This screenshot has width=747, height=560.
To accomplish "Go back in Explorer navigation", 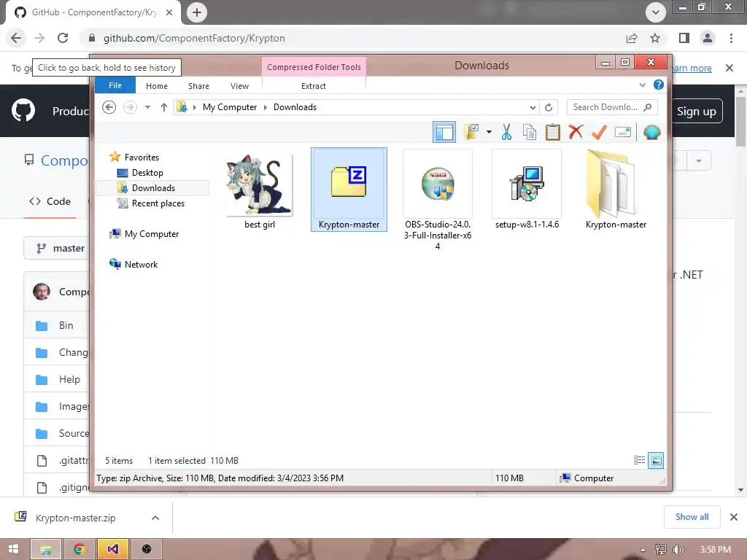I will 109,107.
